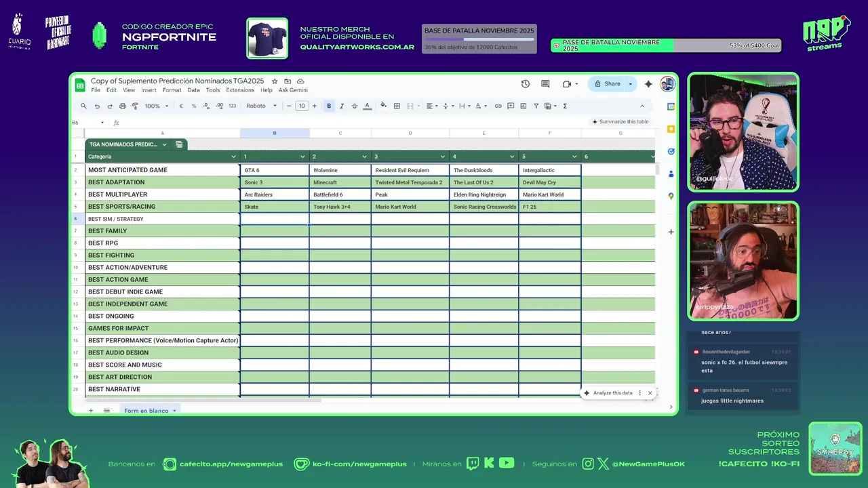Toggle the filter on the sheet
This screenshot has height=488, width=868.
coord(536,106)
